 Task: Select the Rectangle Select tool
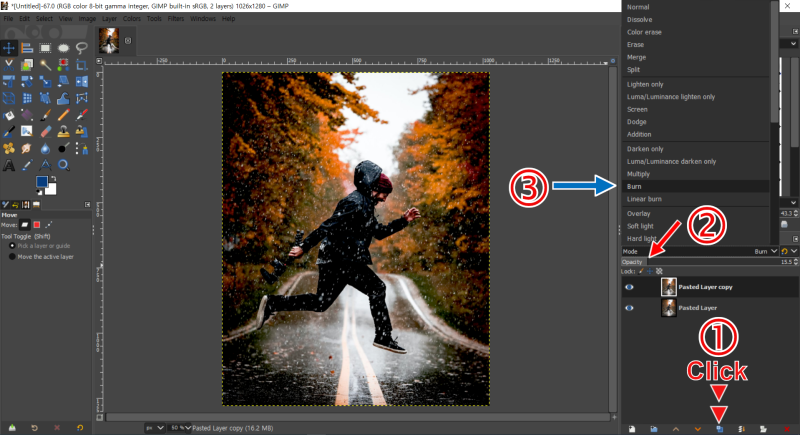click(45, 48)
